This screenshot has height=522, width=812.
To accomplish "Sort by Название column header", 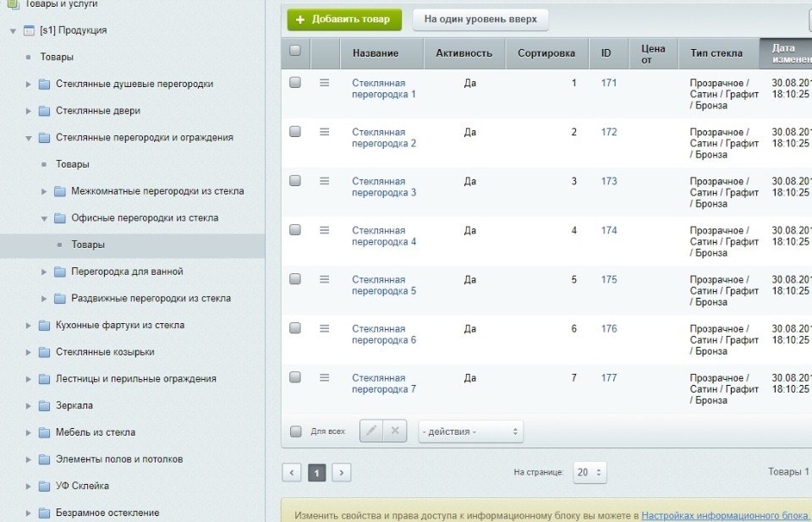I will pyautogui.click(x=381, y=53).
